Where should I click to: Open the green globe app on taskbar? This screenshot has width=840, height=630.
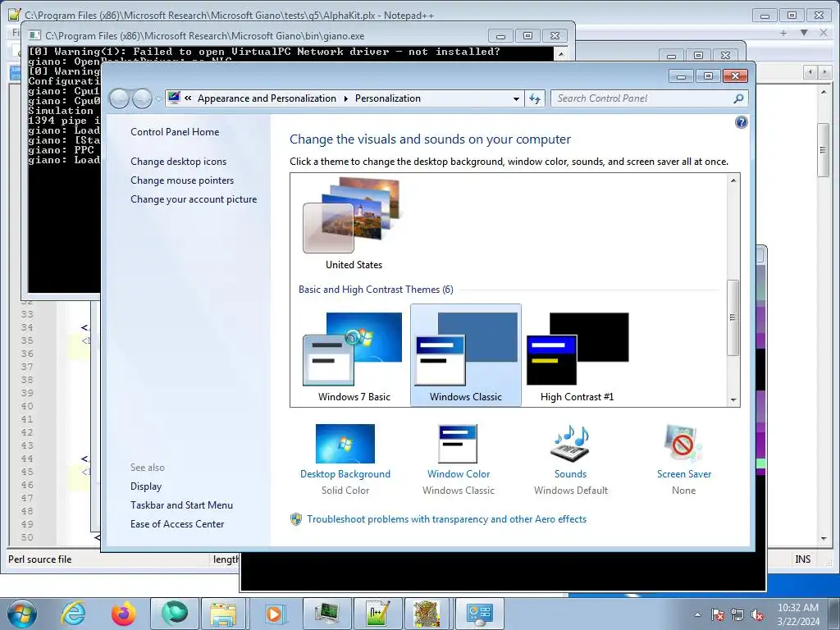tap(175, 614)
